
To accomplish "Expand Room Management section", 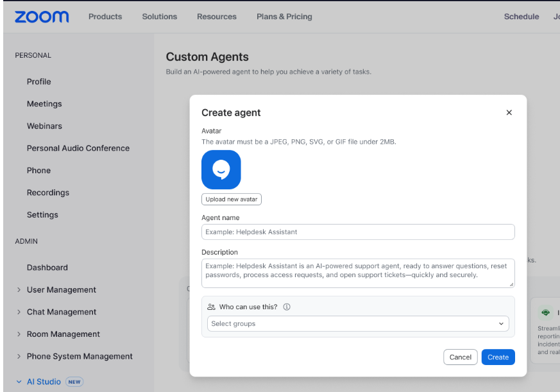I will point(19,334).
